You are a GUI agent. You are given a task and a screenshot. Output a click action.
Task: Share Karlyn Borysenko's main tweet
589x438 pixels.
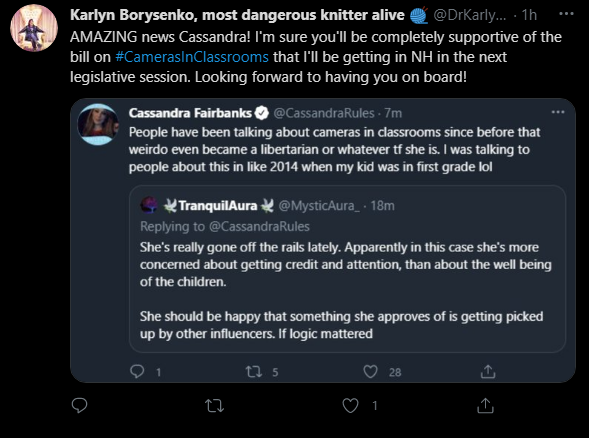coord(485,406)
